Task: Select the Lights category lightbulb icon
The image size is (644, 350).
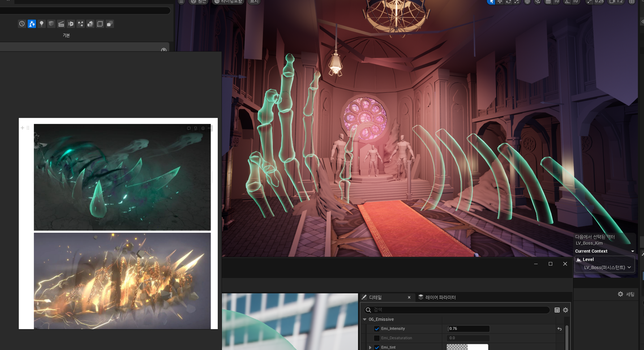Action: [42, 24]
